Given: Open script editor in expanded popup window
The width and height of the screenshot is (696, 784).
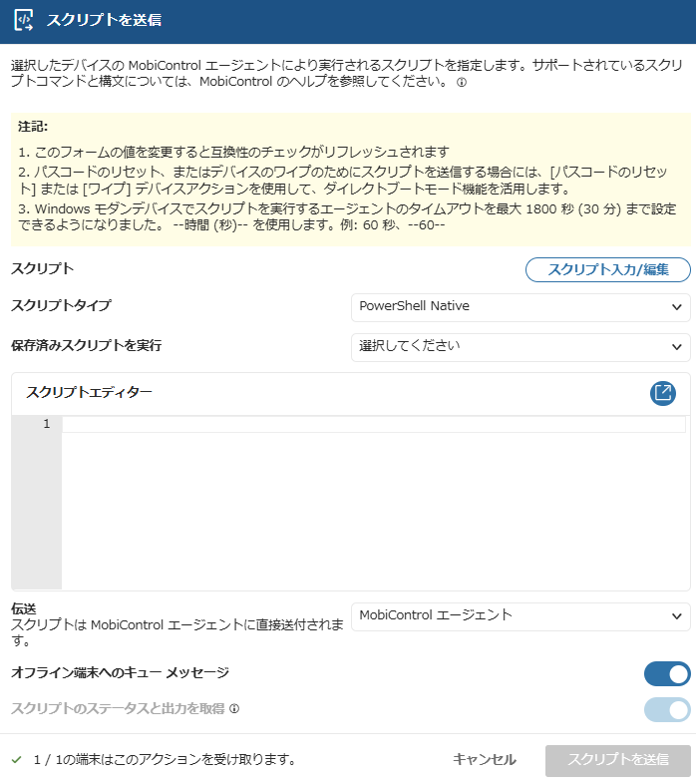Looking at the screenshot, I should (x=662, y=393).
